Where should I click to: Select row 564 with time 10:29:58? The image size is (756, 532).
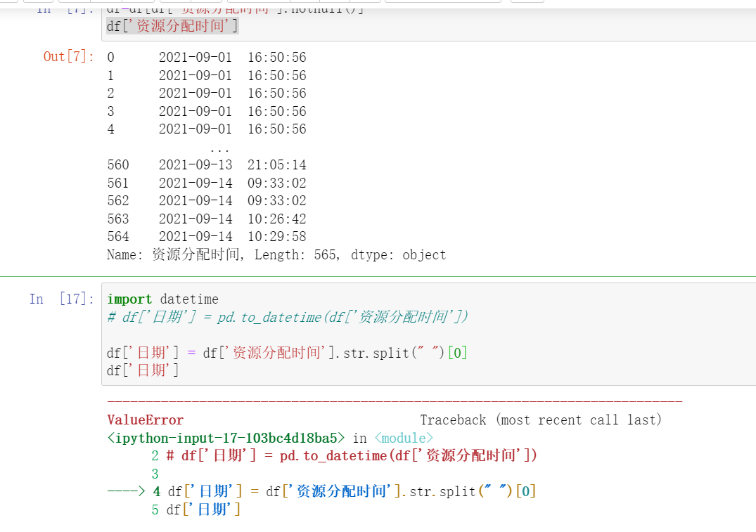pyautogui.click(x=206, y=237)
